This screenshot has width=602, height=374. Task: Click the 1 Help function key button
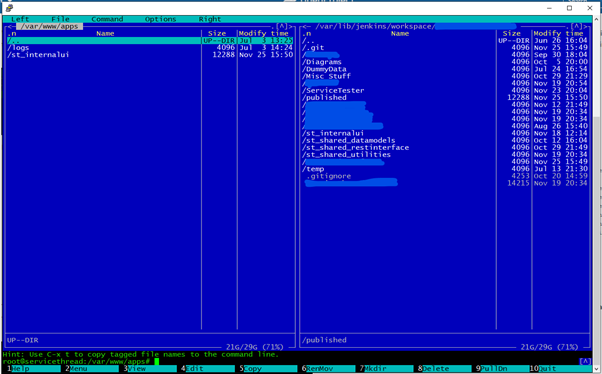point(34,369)
